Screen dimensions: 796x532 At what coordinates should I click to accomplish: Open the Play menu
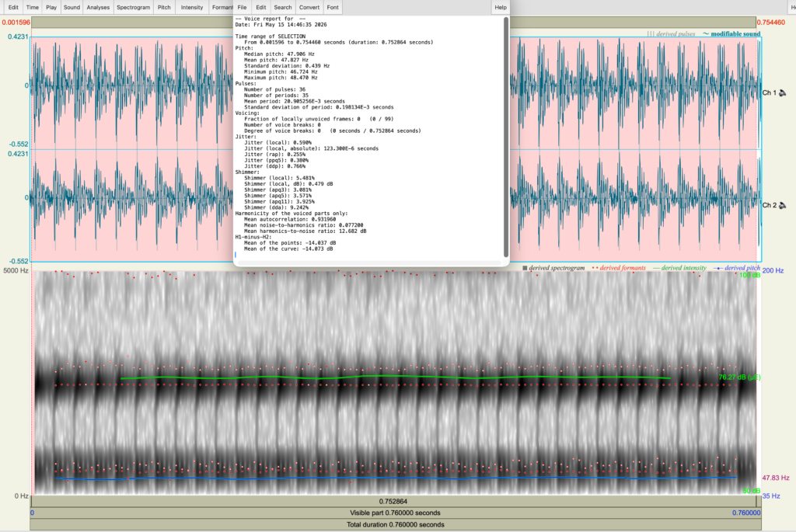(x=51, y=7)
